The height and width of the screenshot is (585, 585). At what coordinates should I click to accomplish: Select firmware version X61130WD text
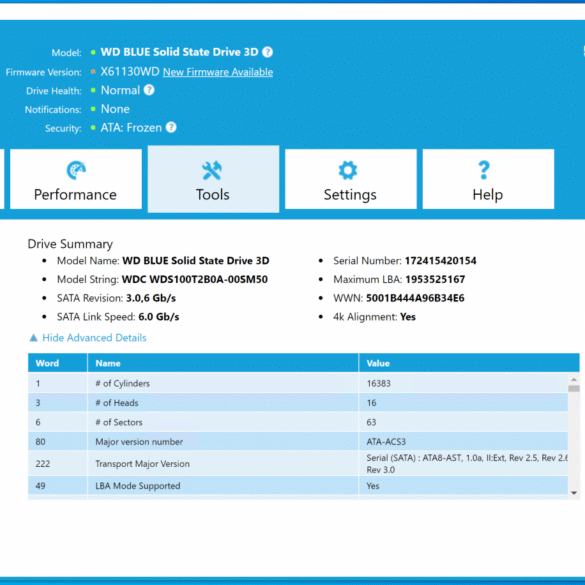point(130,72)
